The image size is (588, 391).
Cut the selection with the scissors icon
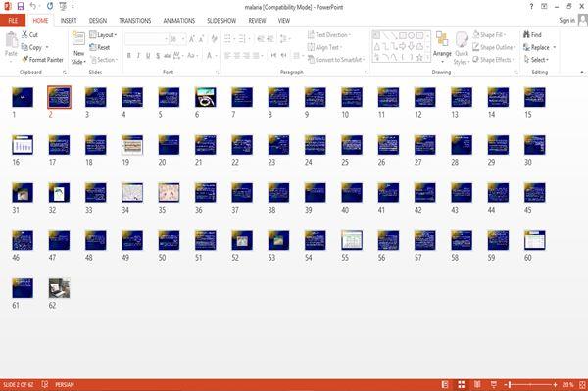coord(29,35)
